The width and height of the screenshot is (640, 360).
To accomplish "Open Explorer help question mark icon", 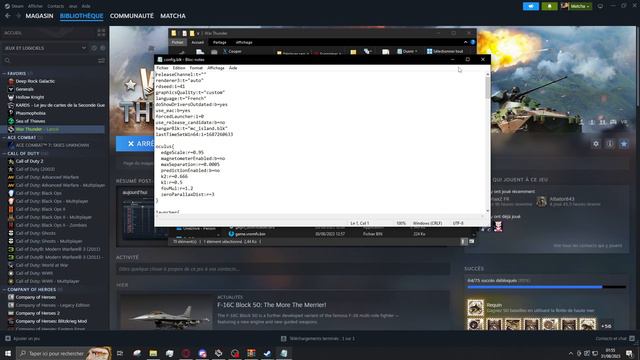I will pyautogui.click(x=473, y=42).
